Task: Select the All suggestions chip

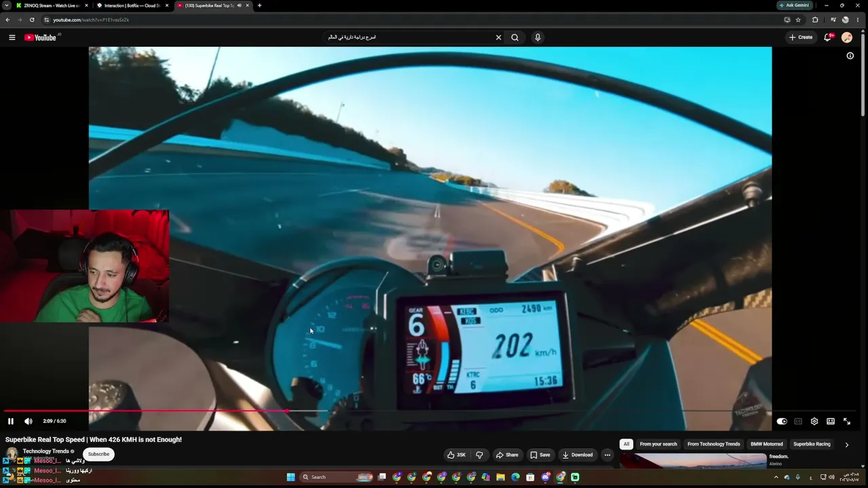Action: tap(627, 444)
